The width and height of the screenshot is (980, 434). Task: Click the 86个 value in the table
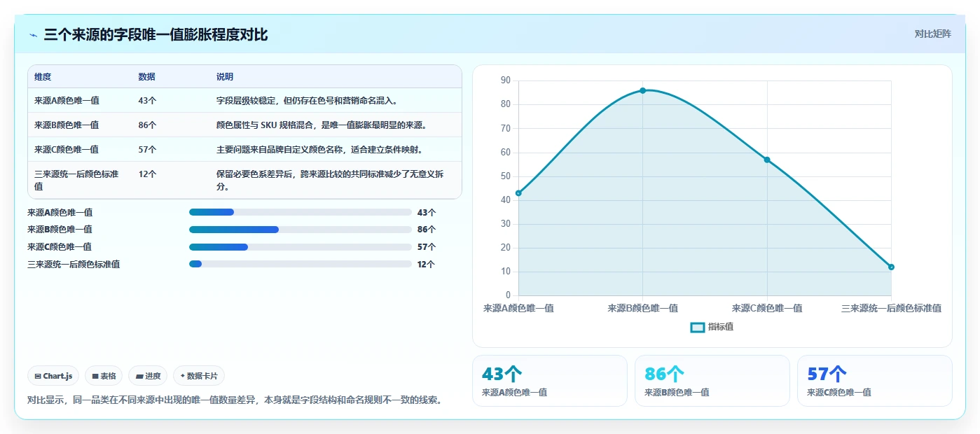coord(147,125)
